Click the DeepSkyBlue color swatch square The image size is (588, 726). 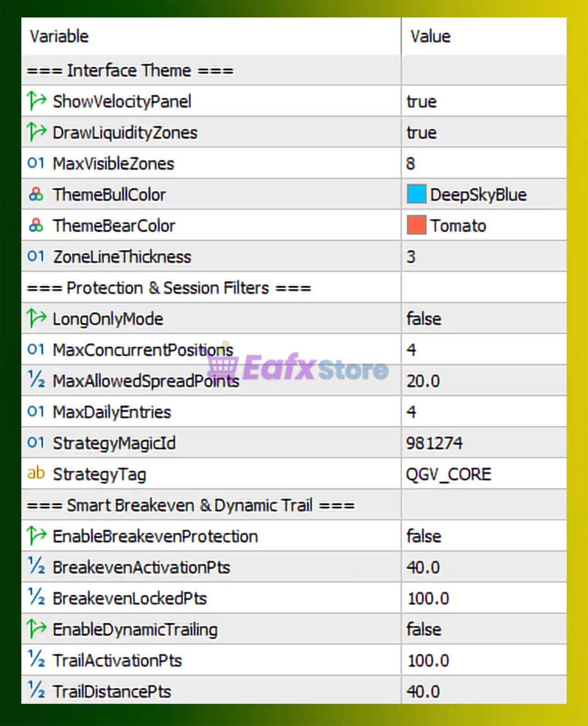click(416, 194)
